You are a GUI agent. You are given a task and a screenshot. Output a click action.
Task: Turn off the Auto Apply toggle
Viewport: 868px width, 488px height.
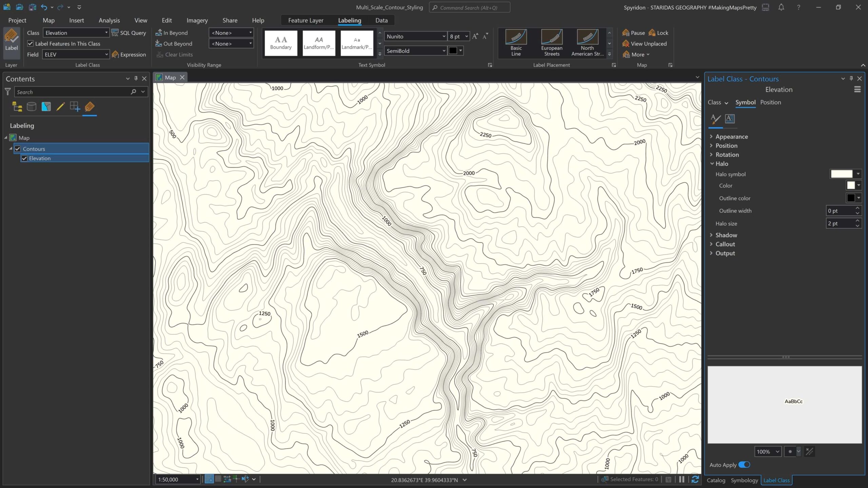coord(744,465)
